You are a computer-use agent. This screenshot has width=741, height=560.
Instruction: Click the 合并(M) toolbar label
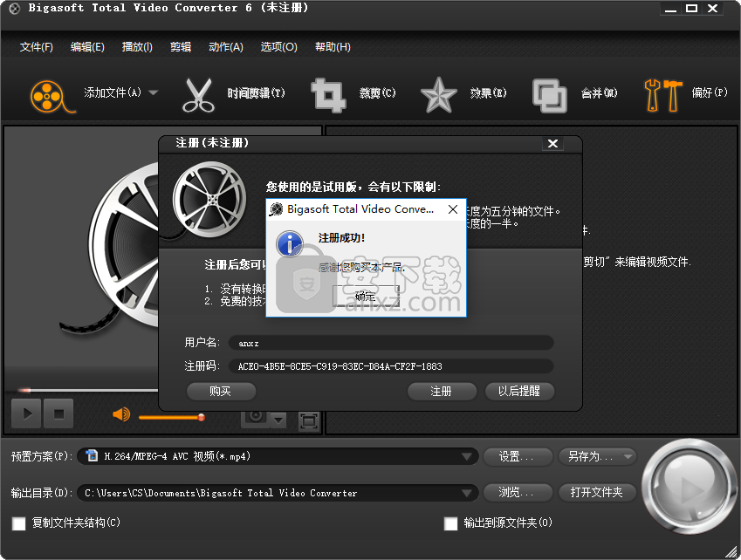click(x=600, y=93)
